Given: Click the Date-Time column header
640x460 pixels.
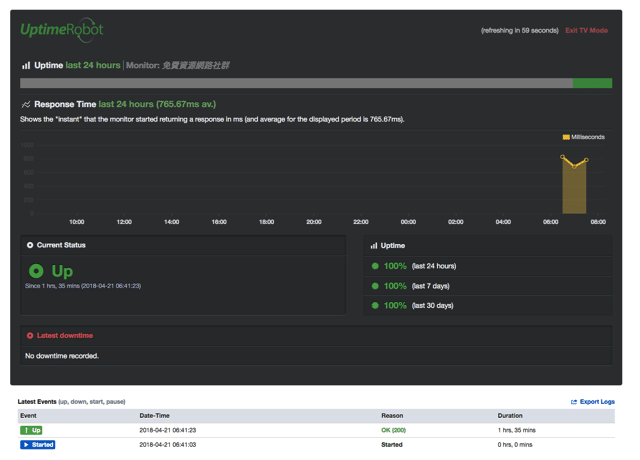Looking at the screenshot, I should coord(154,416).
